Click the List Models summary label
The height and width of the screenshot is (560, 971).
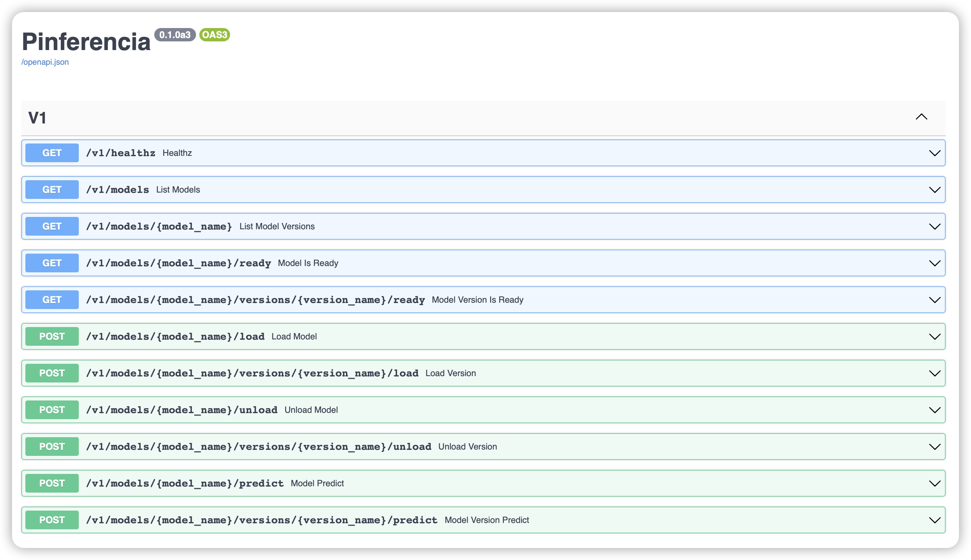click(x=178, y=190)
